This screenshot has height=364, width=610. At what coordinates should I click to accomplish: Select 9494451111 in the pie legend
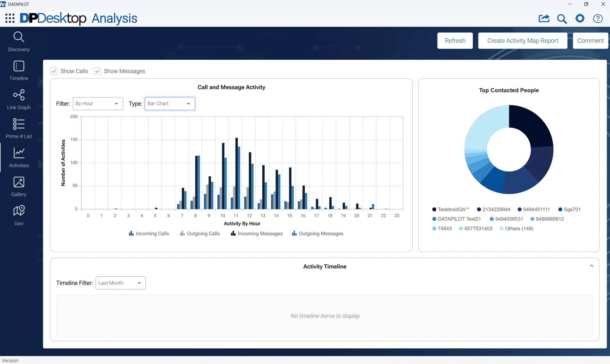[x=534, y=209]
